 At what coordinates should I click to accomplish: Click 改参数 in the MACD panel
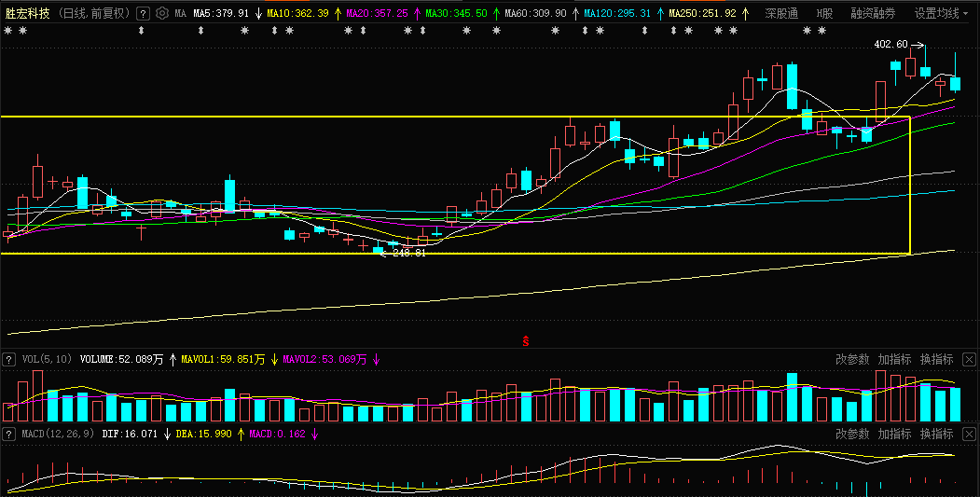[x=852, y=434]
